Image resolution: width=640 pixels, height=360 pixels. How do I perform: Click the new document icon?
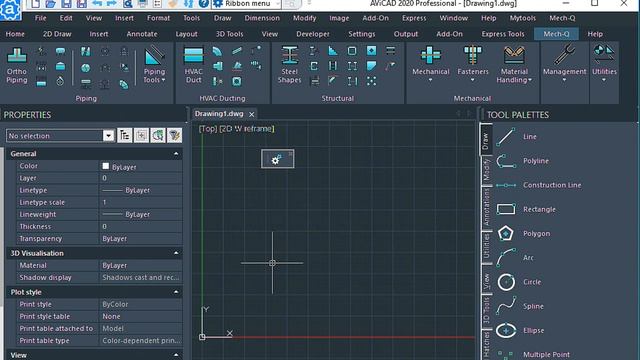coord(36,4)
